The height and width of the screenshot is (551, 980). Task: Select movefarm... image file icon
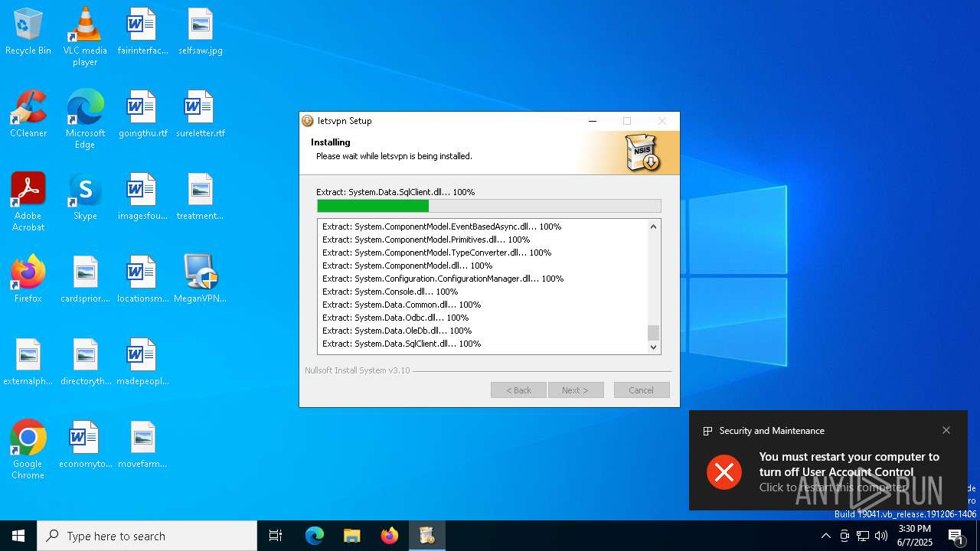pos(142,445)
